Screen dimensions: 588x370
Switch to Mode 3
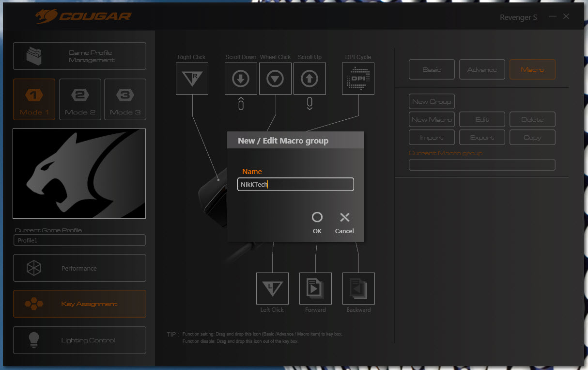pyautogui.click(x=125, y=99)
